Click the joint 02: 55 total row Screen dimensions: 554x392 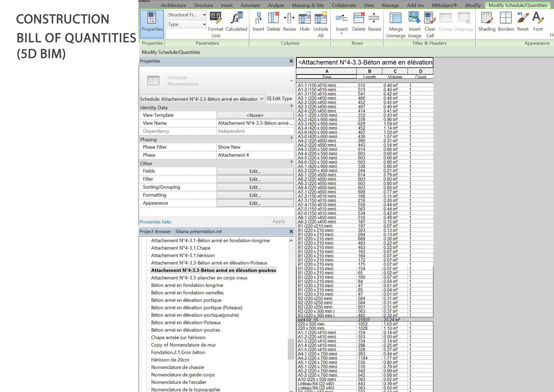pos(365,320)
